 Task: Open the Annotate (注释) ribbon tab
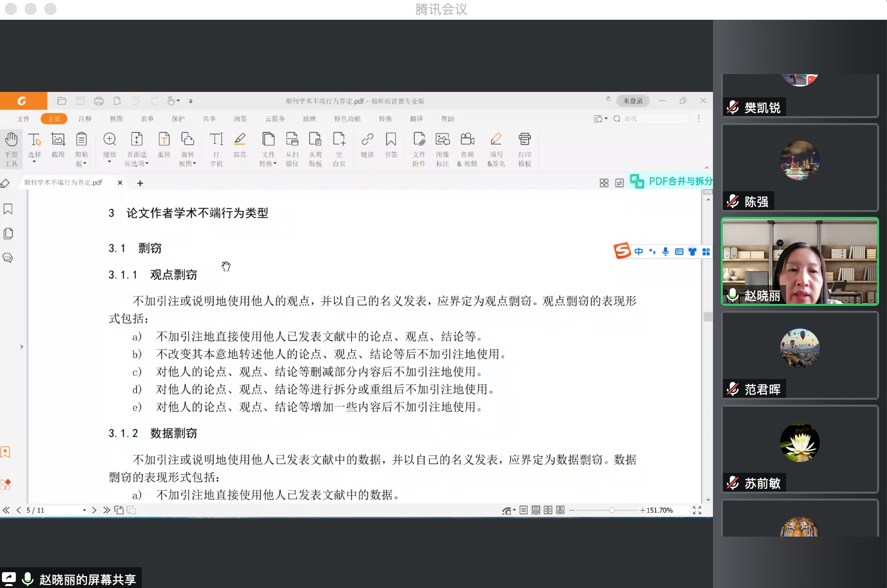[85, 119]
